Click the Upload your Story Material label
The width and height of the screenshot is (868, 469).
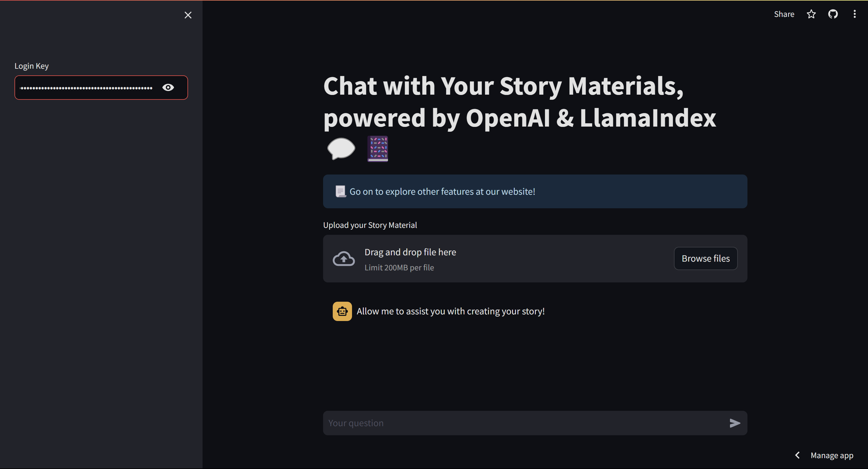point(370,225)
